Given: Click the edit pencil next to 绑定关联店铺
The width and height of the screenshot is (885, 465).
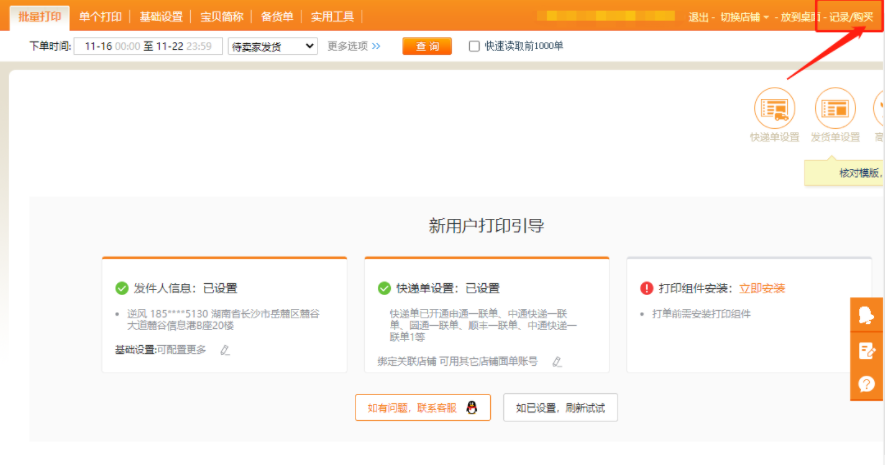Looking at the screenshot, I should pyautogui.click(x=557, y=362).
